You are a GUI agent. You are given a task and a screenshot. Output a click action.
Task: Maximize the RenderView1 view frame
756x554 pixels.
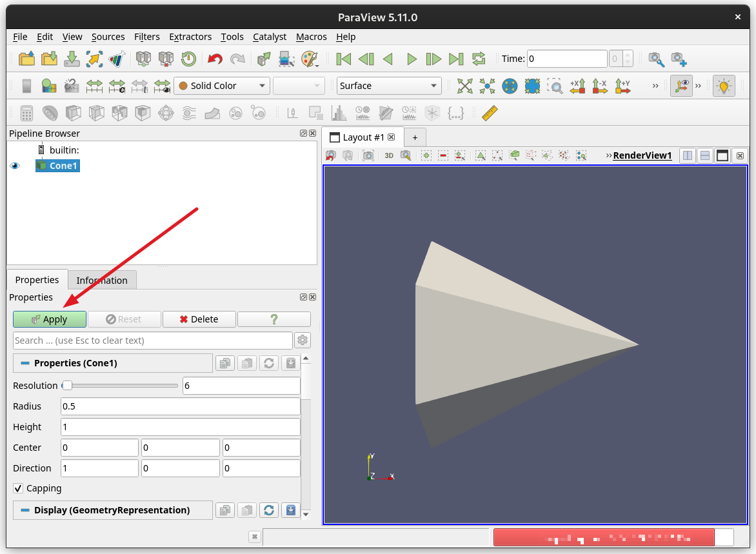722,155
